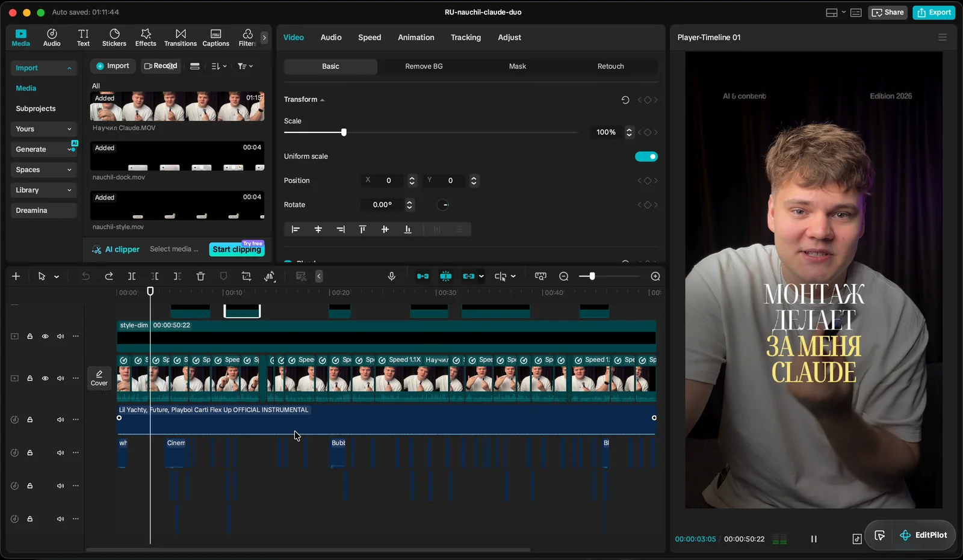Open the media sort dropdown
Screen dimensions: 963x560
tap(219, 66)
